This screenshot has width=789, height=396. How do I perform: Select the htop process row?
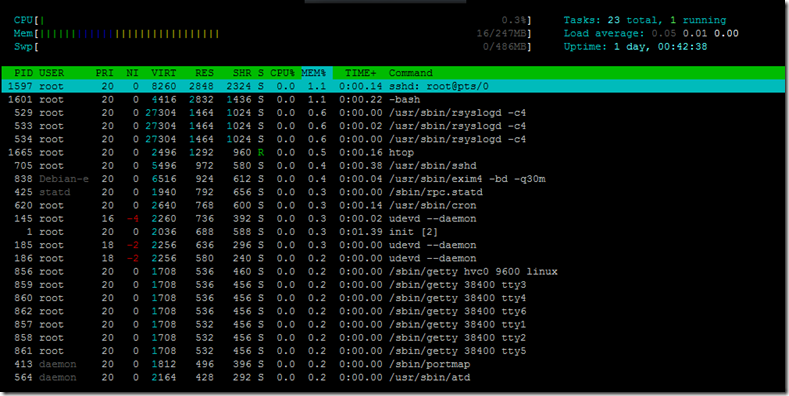(x=393, y=152)
